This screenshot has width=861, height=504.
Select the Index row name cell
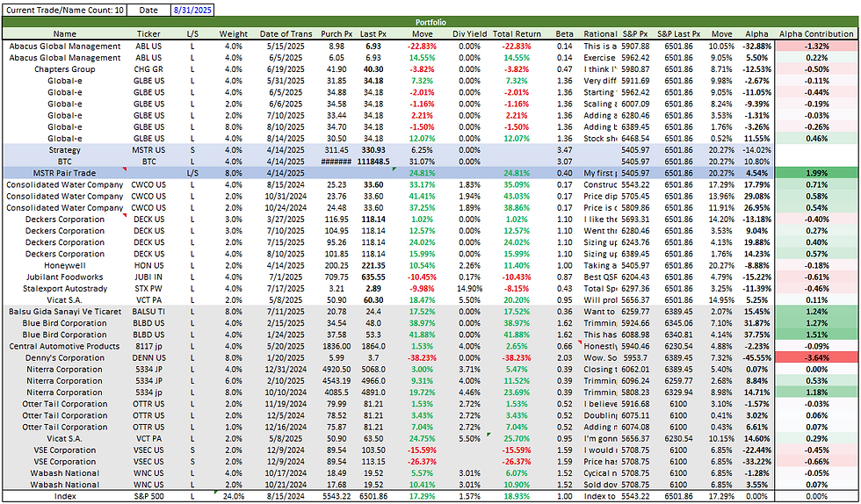click(x=65, y=496)
